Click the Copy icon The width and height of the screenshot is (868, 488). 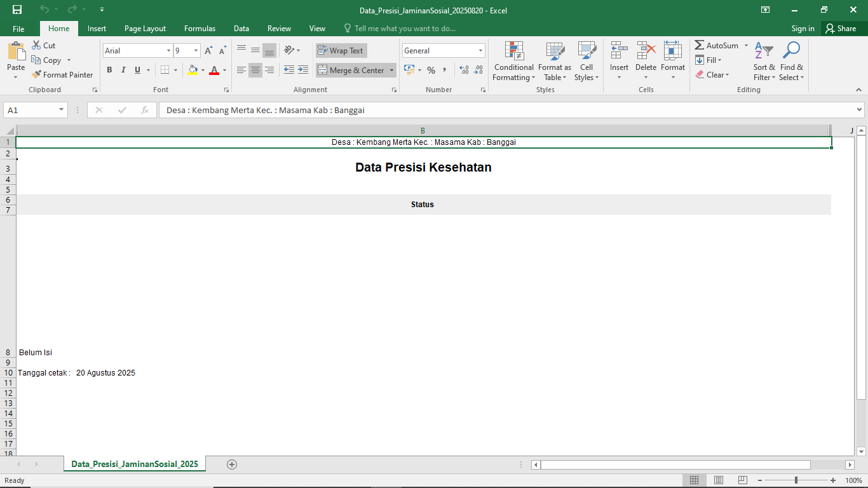pyautogui.click(x=37, y=60)
